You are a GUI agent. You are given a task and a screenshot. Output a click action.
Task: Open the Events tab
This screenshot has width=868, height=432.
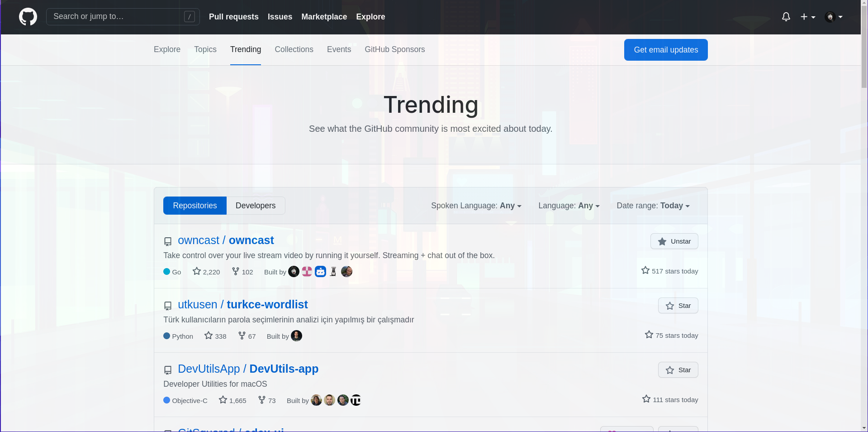coord(339,49)
